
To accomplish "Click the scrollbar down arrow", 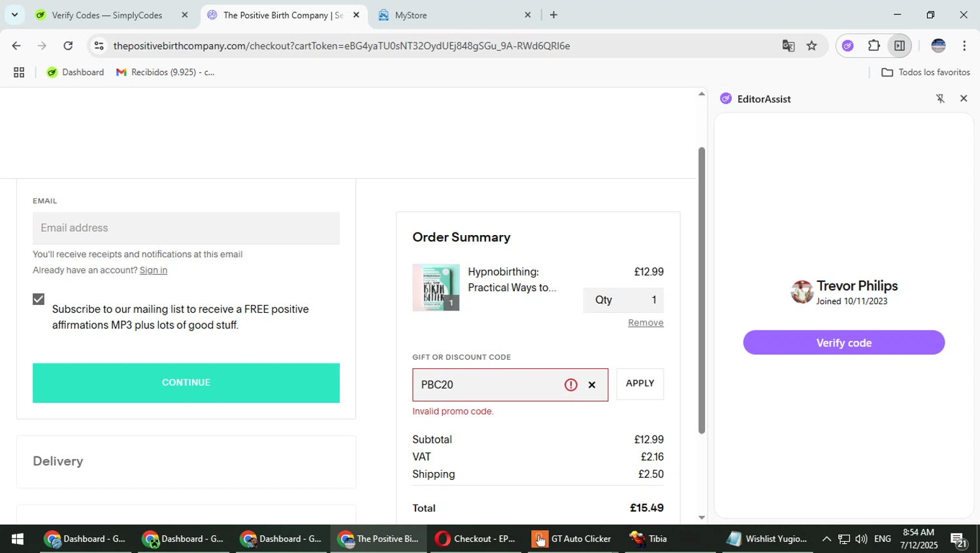I will click(x=702, y=517).
